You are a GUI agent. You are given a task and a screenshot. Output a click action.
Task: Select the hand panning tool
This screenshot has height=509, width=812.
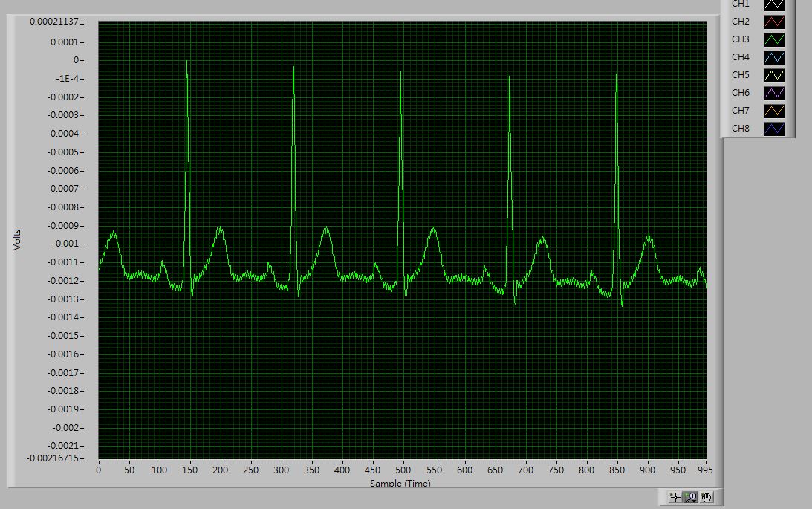pyautogui.click(x=707, y=497)
